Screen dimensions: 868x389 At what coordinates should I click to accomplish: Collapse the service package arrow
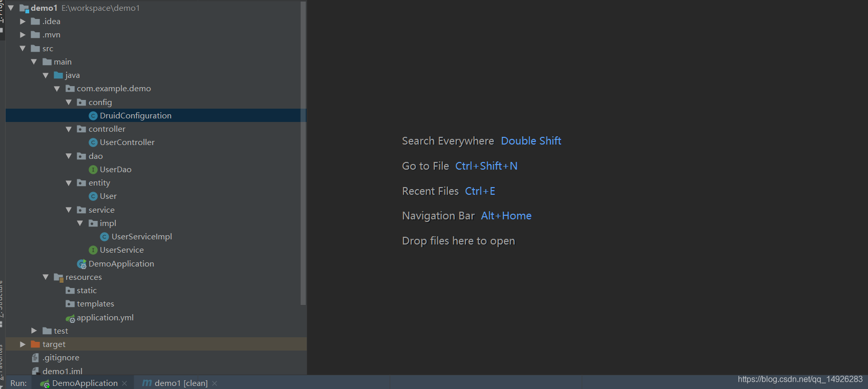pyautogui.click(x=69, y=210)
